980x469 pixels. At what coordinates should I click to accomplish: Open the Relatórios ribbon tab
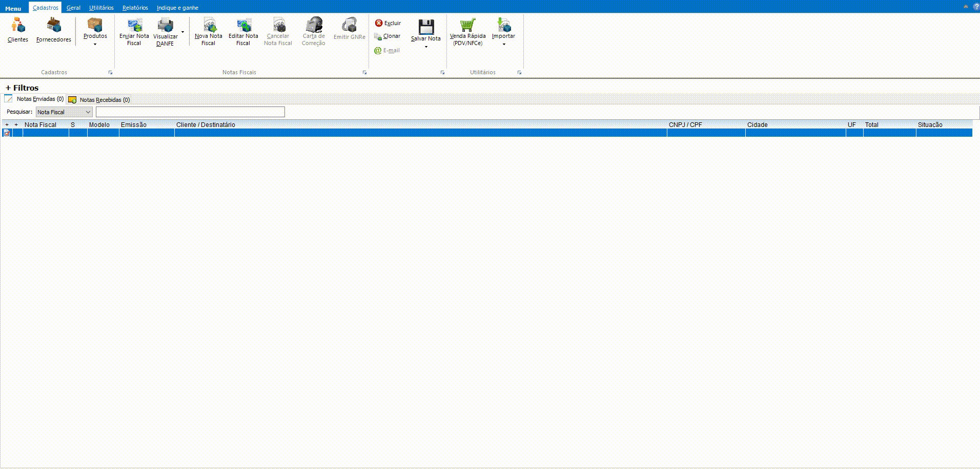(x=135, y=8)
